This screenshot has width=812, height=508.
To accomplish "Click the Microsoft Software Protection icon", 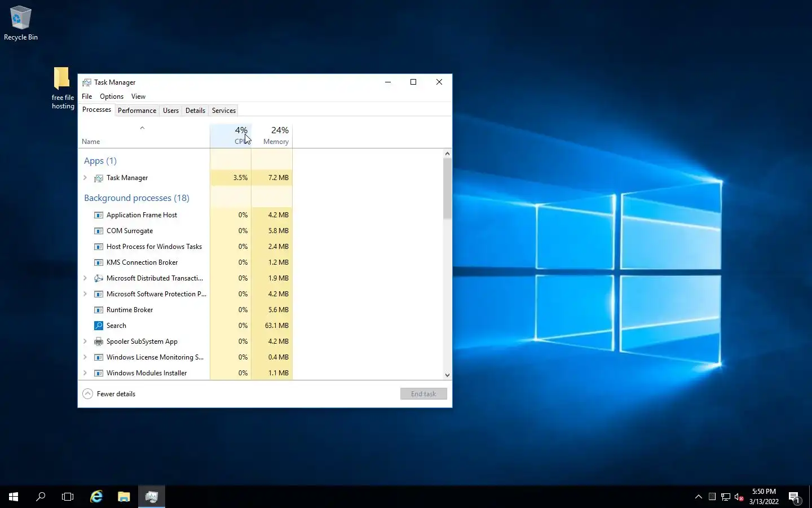I will pyautogui.click(x=99, y=294).
